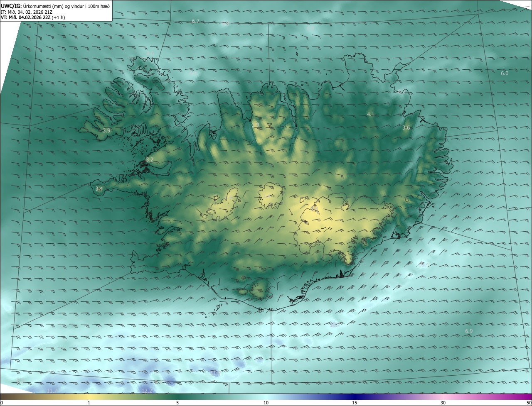The image size is (532, 406).
Task: Click the colorbar tick label 15
Action: tap(355, 403)
